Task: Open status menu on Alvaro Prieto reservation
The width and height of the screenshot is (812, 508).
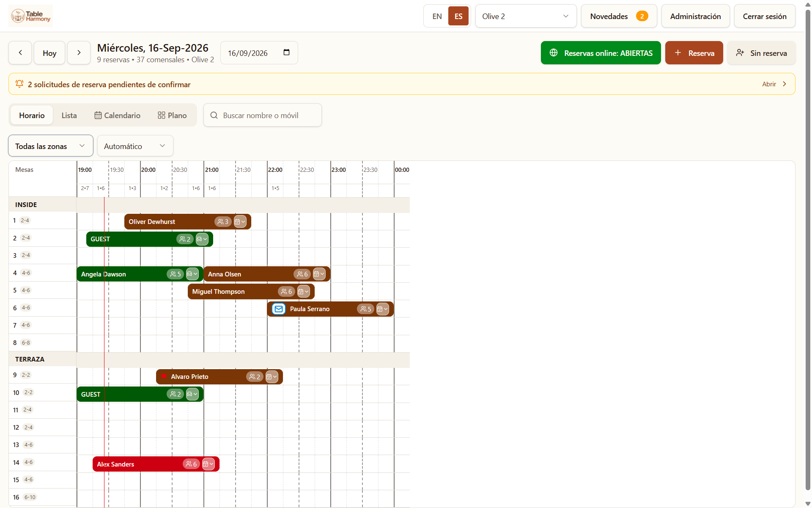Action: (272, 377)
